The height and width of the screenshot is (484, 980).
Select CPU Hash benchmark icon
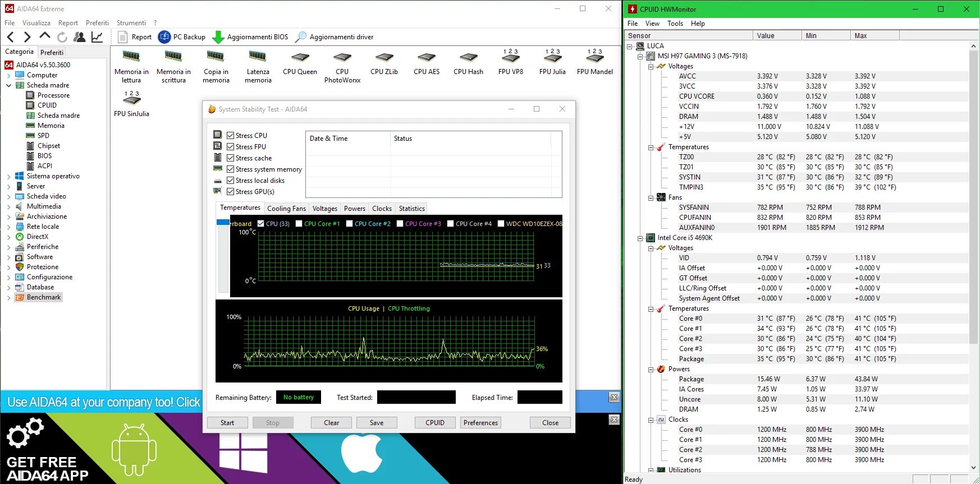(468, 63)
